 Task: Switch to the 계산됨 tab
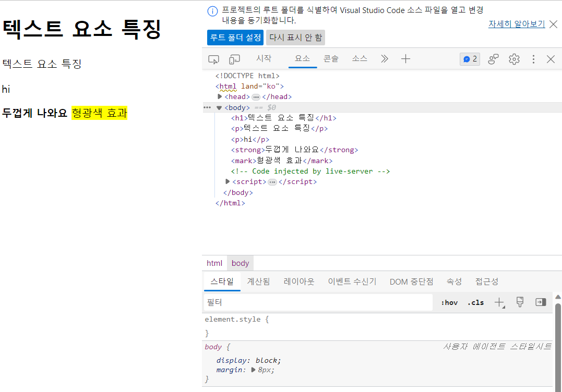coord(258,281)
